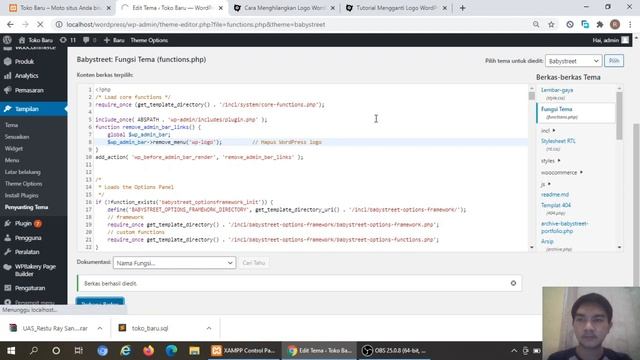Select the Fungsi Tema functions.php file
The height and width of the screenshot is (360, 640).
tap(576, 113)
